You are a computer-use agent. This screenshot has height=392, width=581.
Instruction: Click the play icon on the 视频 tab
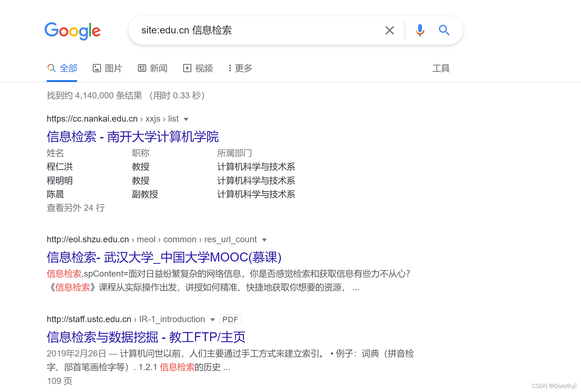pos(187,68)
